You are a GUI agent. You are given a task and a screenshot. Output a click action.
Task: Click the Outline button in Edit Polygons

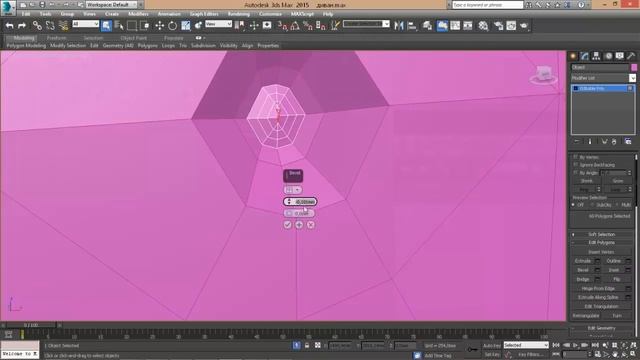[x=613, y=260]
